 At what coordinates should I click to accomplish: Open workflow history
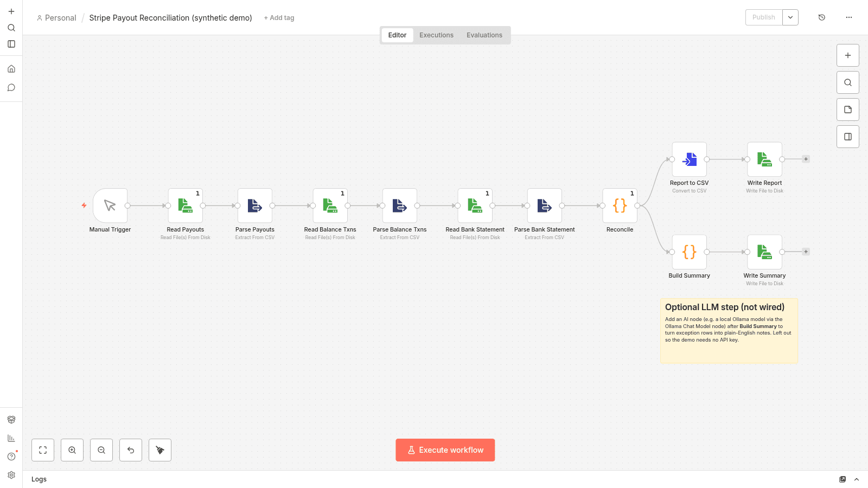pyautogui.click(x=822, y=17)
